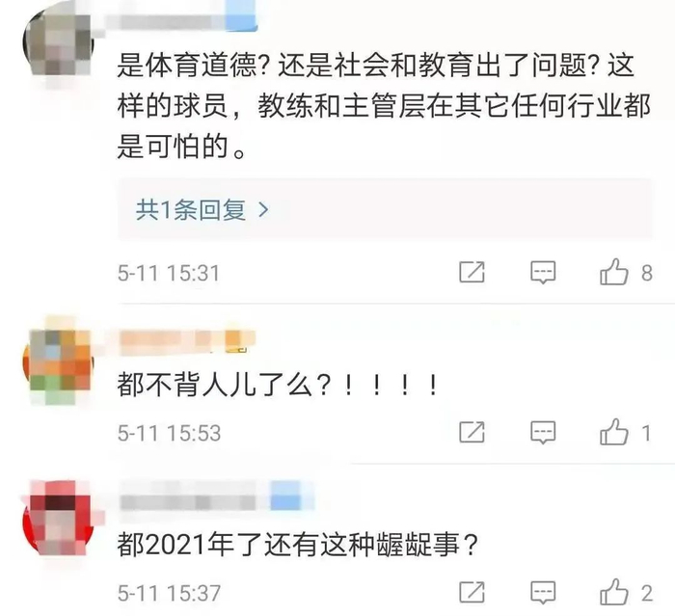The image size is (675, 616).
Task: Click the 5-11 15:53 timestamp
Action: [x=169, y=433]
